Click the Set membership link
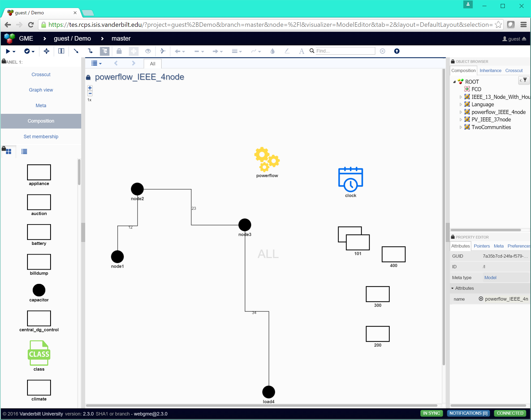Screen dimensions: 531x420 [41, 137]
